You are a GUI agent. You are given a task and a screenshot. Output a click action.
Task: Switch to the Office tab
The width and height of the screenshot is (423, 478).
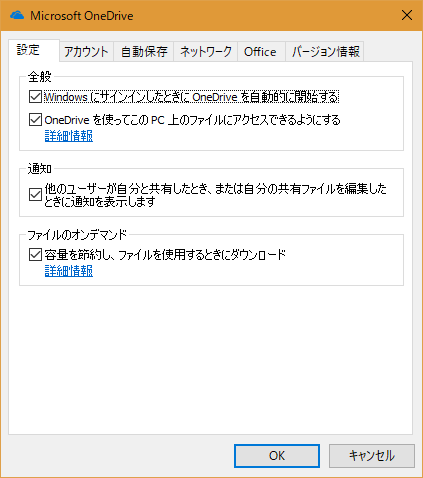pyautogui.click(x=261, y=52)
